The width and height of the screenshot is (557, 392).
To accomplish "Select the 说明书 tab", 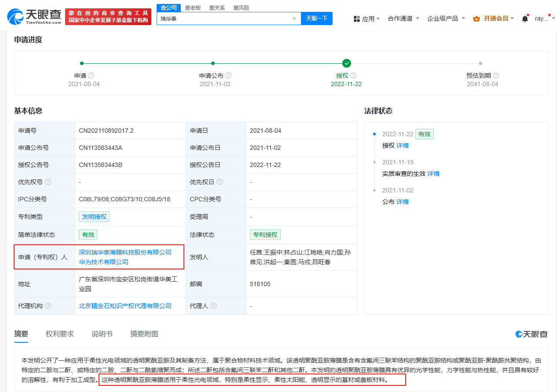I will pyautogui.click(x=102, y=334).
